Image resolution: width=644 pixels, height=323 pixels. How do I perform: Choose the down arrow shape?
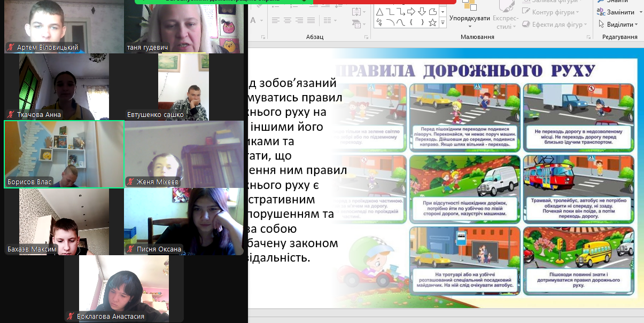point(422,12)
